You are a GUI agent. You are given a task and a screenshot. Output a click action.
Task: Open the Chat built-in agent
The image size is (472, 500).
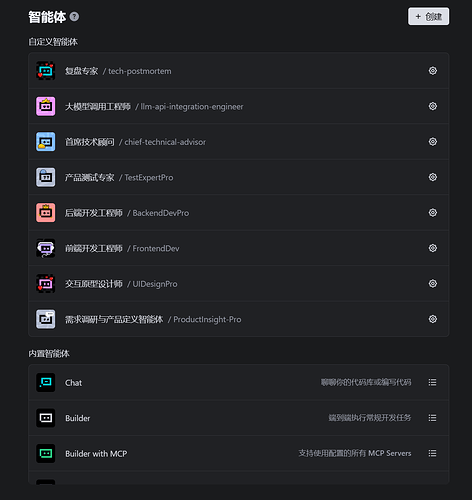pos(239,382)
